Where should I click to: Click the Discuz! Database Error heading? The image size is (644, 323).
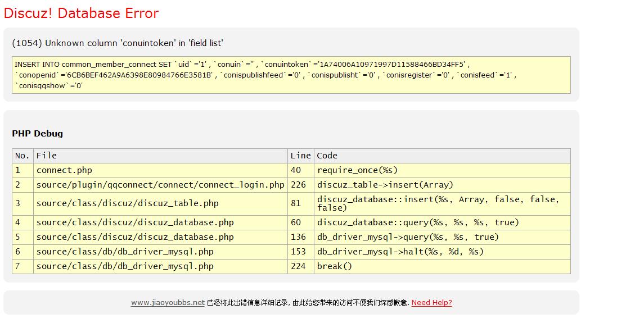coord(82,13)
